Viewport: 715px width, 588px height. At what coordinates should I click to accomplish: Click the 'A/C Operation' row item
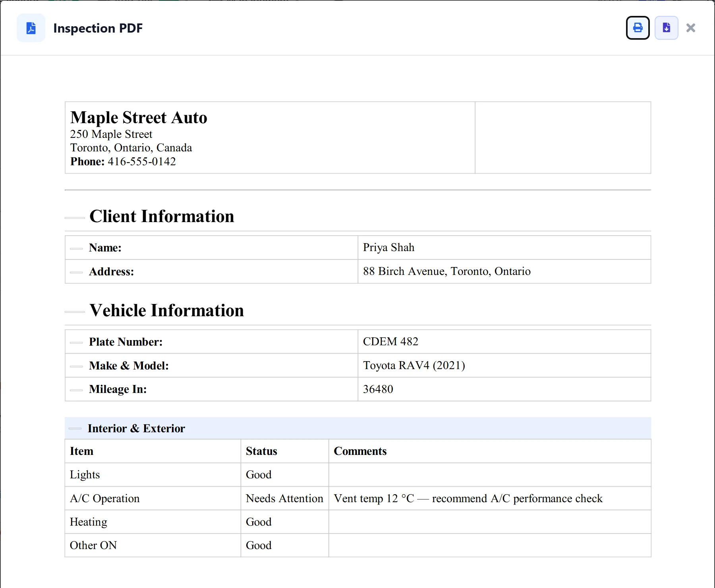[153, 498]
